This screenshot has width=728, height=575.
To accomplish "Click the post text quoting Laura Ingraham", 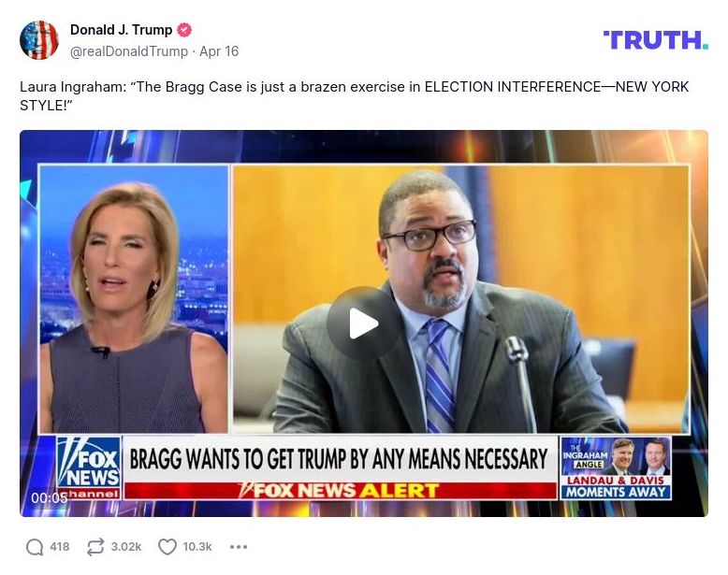I will (354, 96).
